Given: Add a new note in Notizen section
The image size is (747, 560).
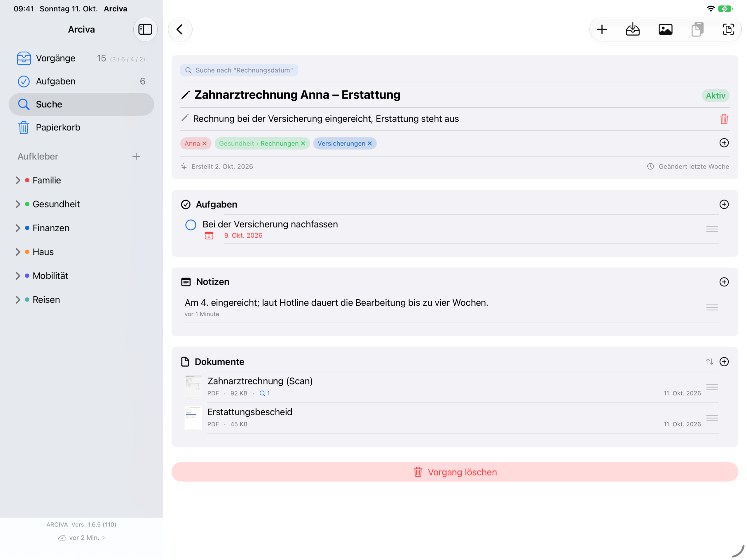Looking at the screenshot, I should 724,282.
